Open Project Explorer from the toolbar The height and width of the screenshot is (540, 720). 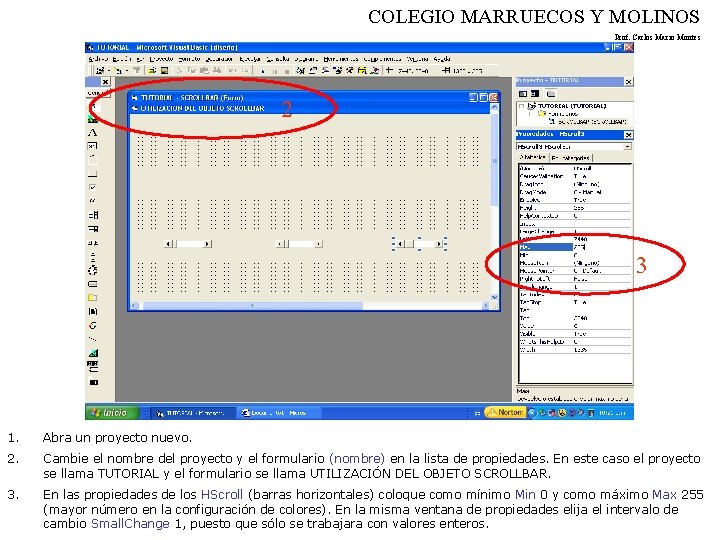pos(300,70)
